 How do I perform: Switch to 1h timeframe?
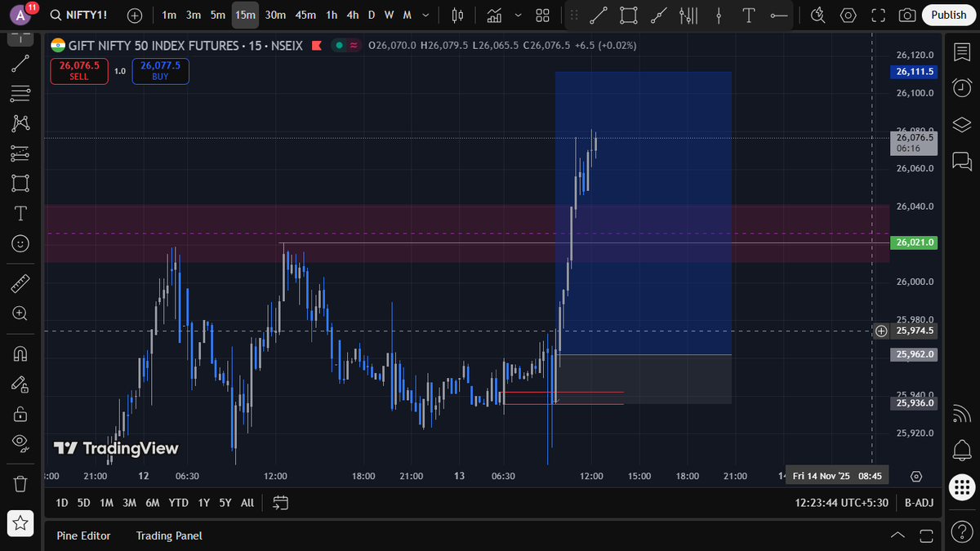coord(332,15)
